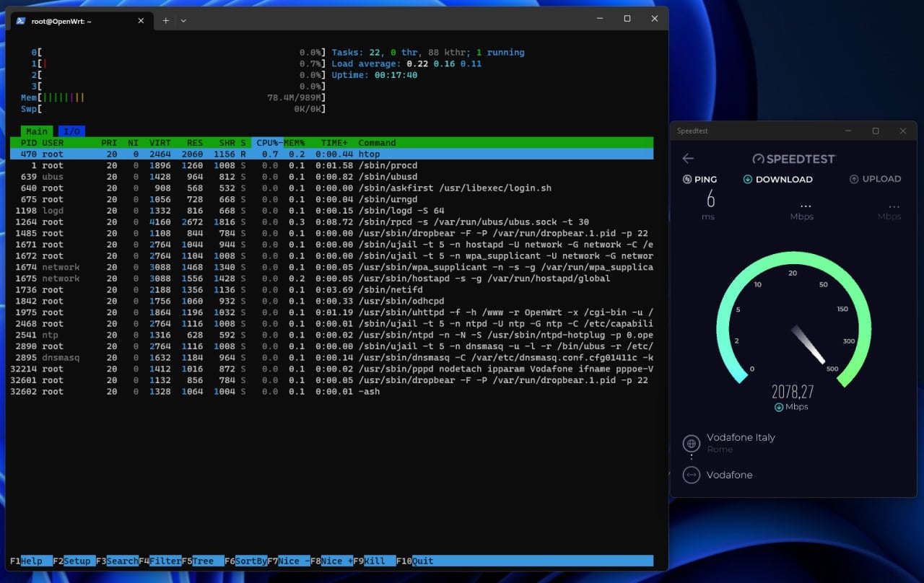Image resolution: width=924 pixels, height=583 pixels.
Task: Select the /sbin/logd -S 64 row
Action: pyautogui.click(x=331, y=211)
